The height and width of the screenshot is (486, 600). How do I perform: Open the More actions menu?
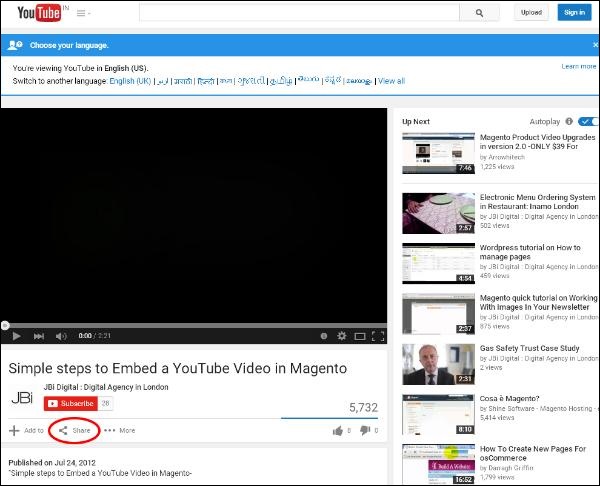click(119, 431)
